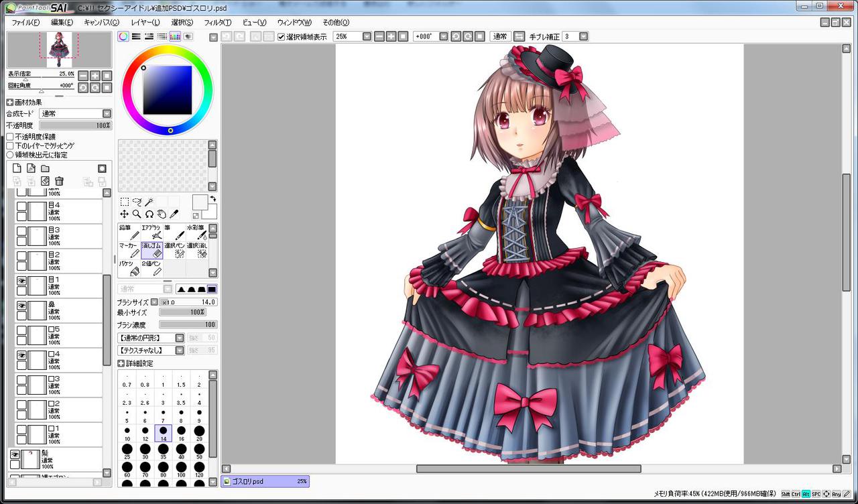Swap foreground and background colors
Viewport: 858px width, 504px height.
[212, 198]
